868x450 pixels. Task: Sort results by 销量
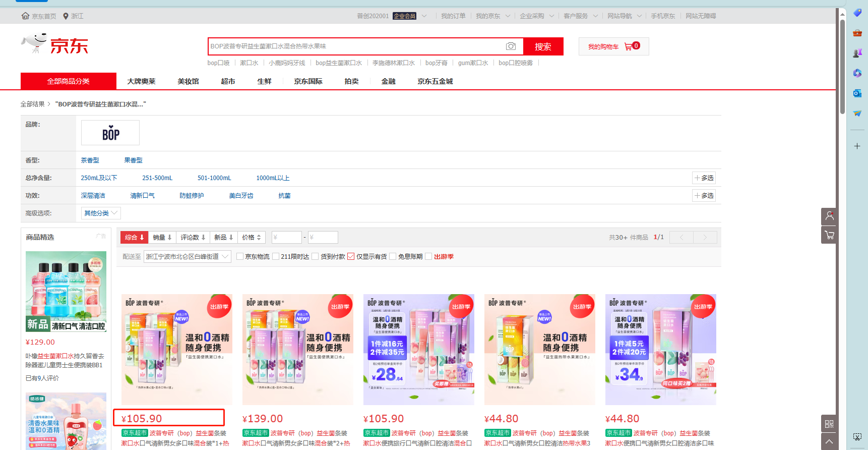coord(162,238)
